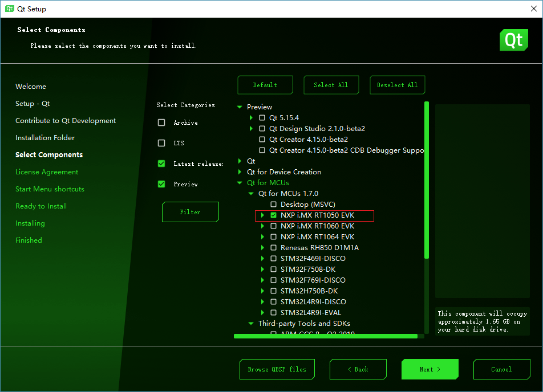Uncheck NXP i.MX RT1050 EVK
Viewport: 543px width, 392px height.
click(x=274, y=215)
